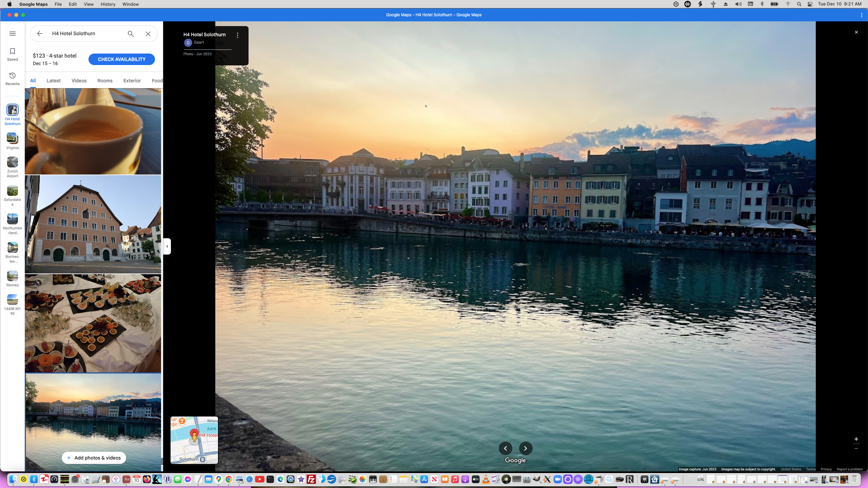Show previous photo with left arrow
The image size is (868, 488).
pos(505,448)
